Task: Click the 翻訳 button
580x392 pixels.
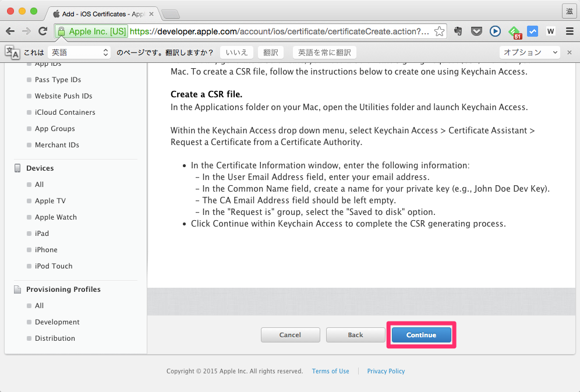Action: [x=270, y=52]
